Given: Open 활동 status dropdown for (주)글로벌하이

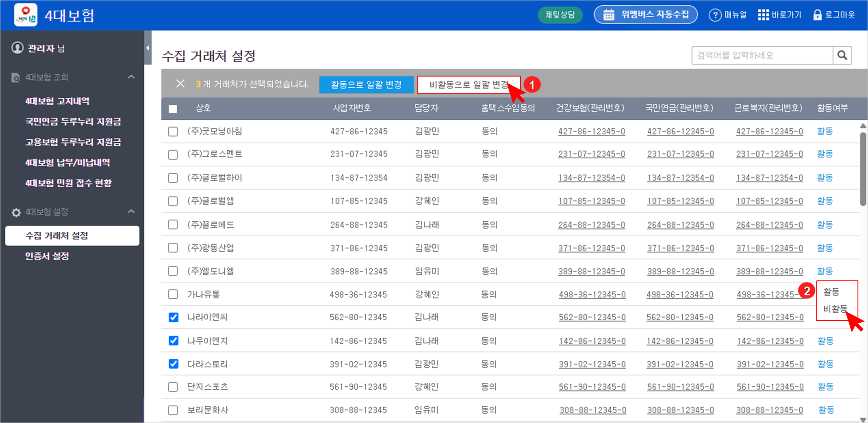Looking at the screenshot, I should pos(825,178).
